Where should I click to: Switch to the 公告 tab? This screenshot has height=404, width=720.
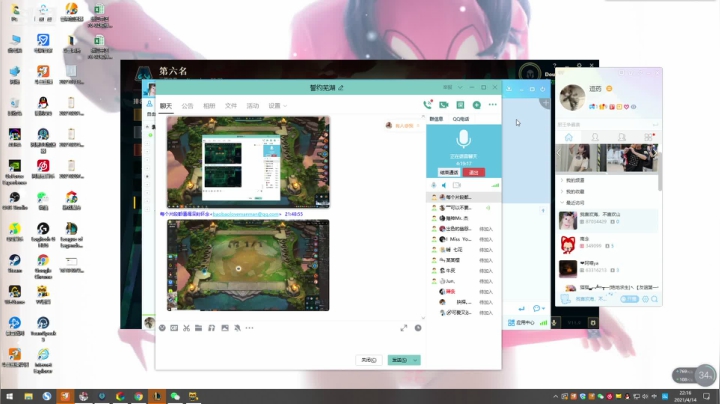[187, 106]
